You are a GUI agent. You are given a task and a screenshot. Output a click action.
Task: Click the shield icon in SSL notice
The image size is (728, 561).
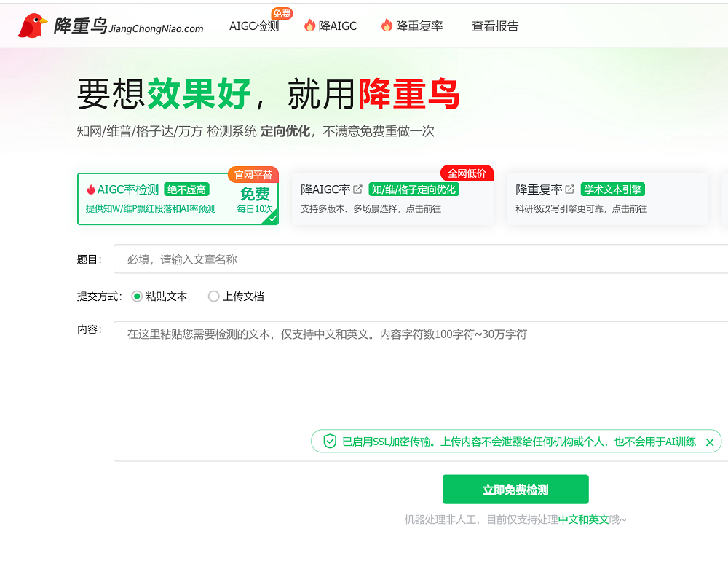click(330, 441)
